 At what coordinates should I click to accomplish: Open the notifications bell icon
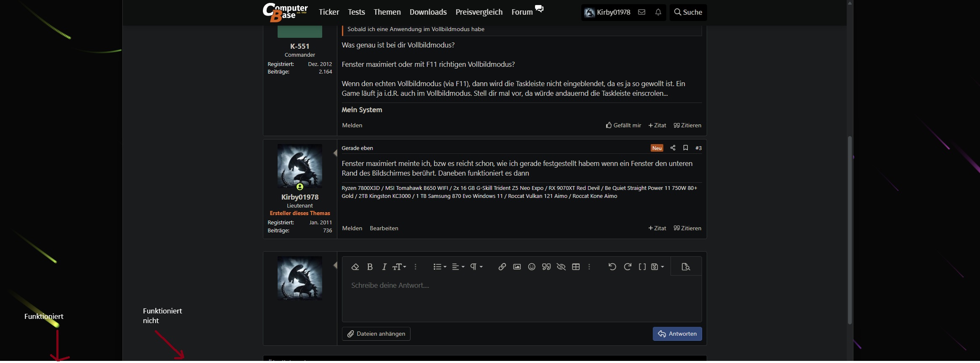point(658,12)
